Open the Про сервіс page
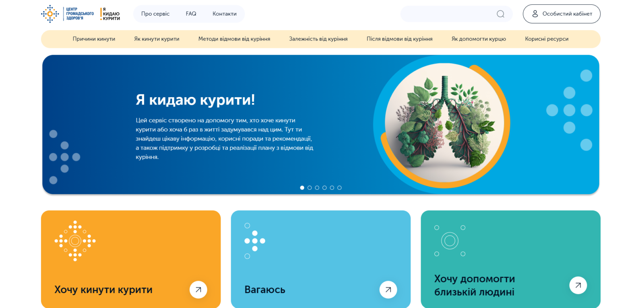Screen dimensions: 644x308 click(x=155, y=14)
